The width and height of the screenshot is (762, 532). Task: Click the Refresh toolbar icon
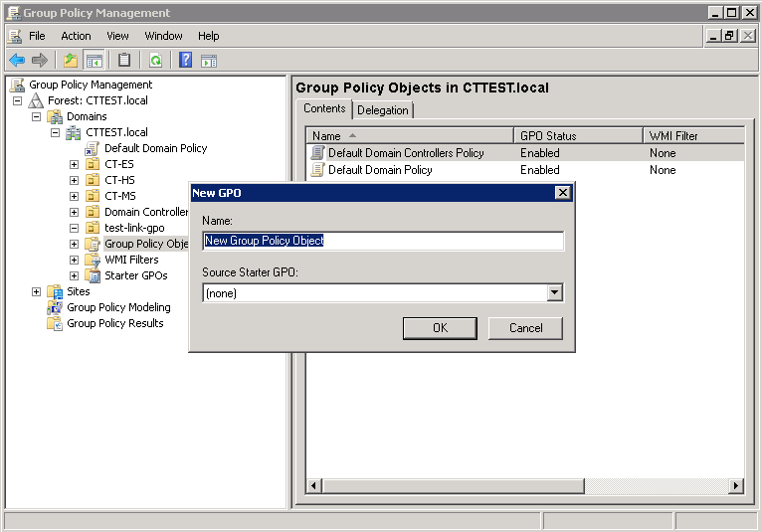click(x=156, y=60)
